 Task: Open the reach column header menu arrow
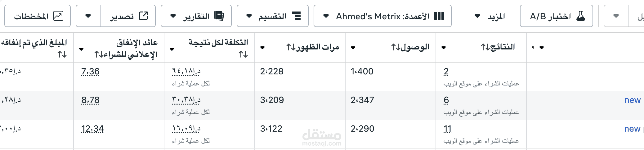coord(353,48)
